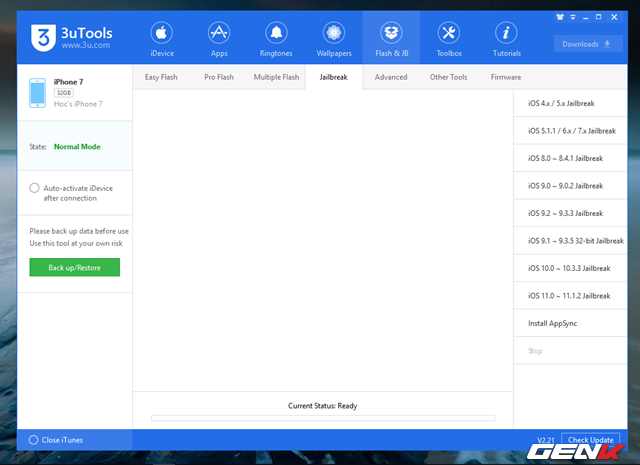The width and height of the screenshot is (640, 465).
Task: Click the Check Update button
Action: tap(591, 440)
